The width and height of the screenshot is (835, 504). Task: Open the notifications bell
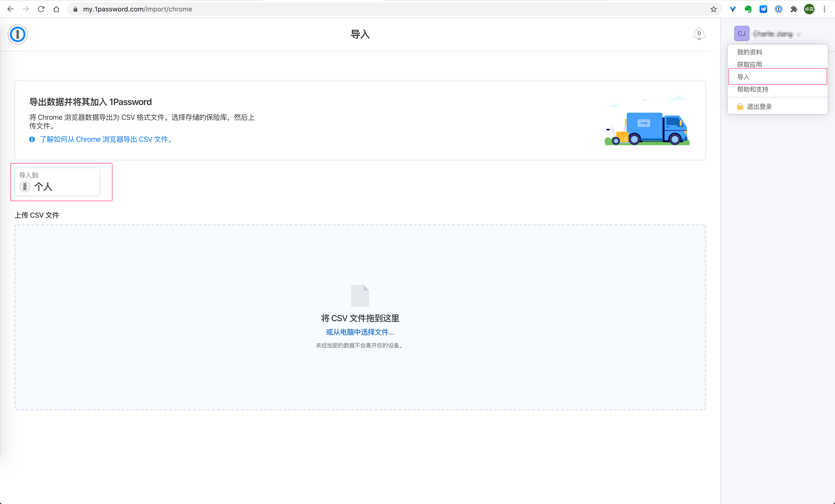699,33
